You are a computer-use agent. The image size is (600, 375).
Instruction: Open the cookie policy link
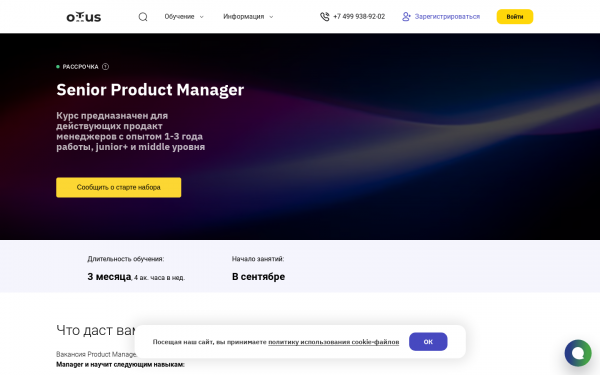coord(334,342)
